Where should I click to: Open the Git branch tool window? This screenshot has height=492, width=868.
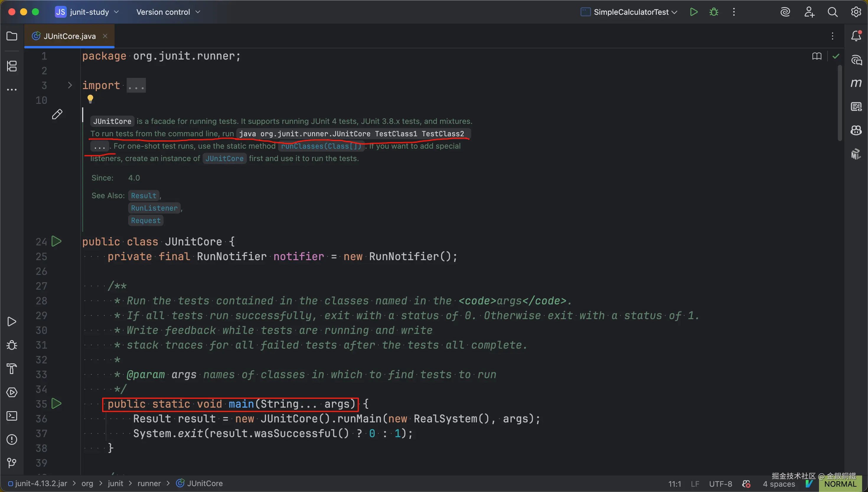click(12, 463)
